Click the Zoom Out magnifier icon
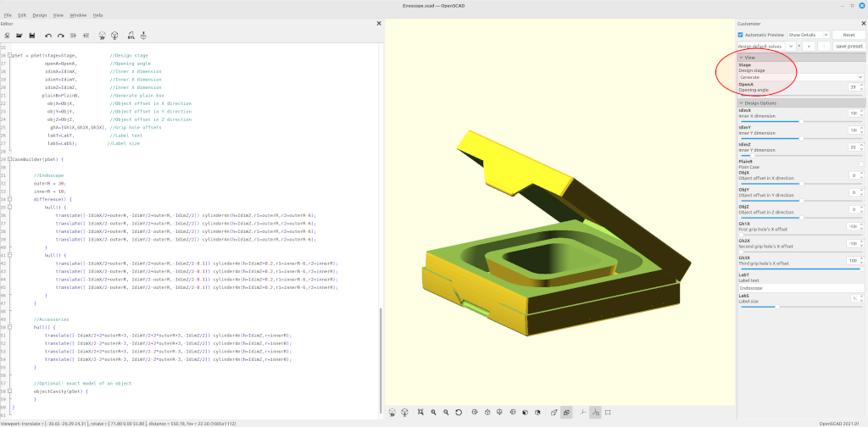The image size is (868, 427). click(x=446, y=412)
